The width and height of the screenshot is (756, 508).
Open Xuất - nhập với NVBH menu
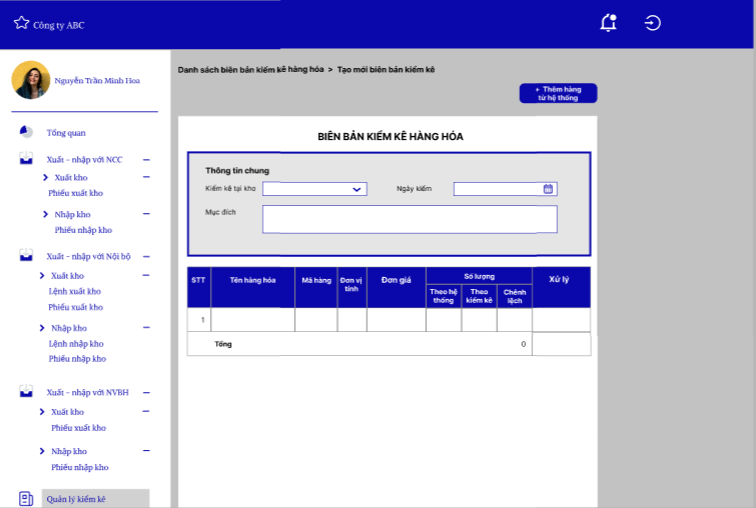pos(88,392)
